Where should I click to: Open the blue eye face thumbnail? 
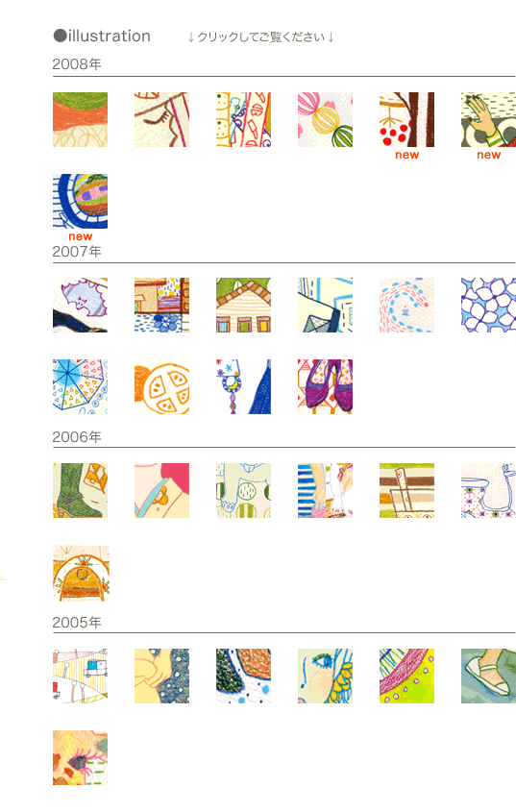tap(325, 676)
